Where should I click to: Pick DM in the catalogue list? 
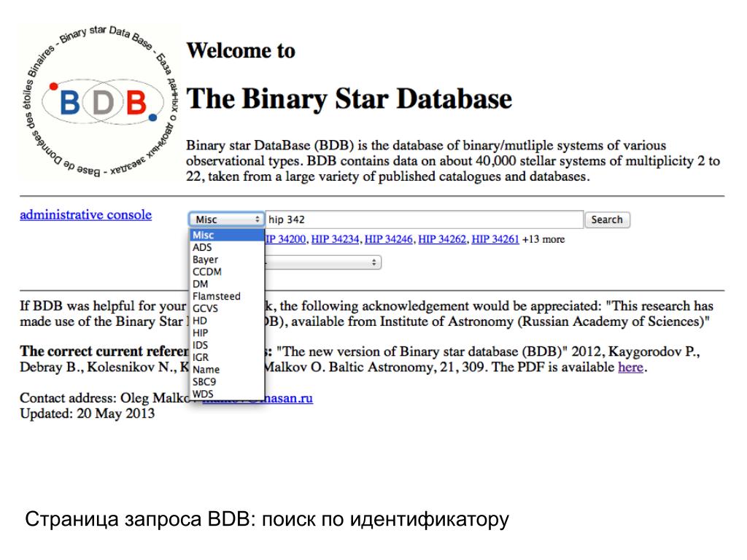[227, 284]
